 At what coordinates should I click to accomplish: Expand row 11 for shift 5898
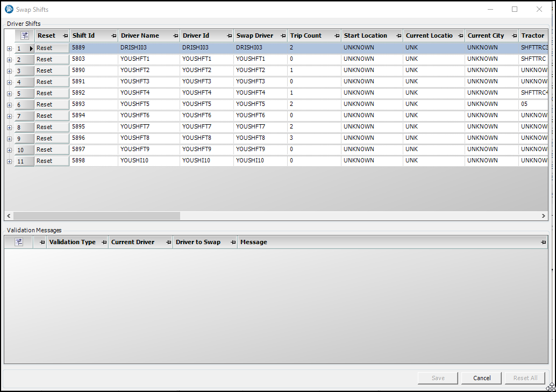pyautogui.click(x=10, y=162)
